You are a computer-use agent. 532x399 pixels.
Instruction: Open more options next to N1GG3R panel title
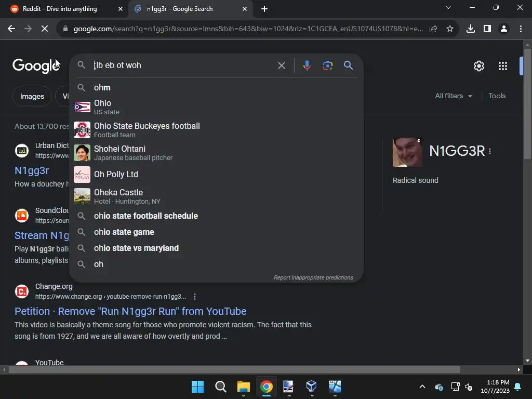click(x=490, y=151)
